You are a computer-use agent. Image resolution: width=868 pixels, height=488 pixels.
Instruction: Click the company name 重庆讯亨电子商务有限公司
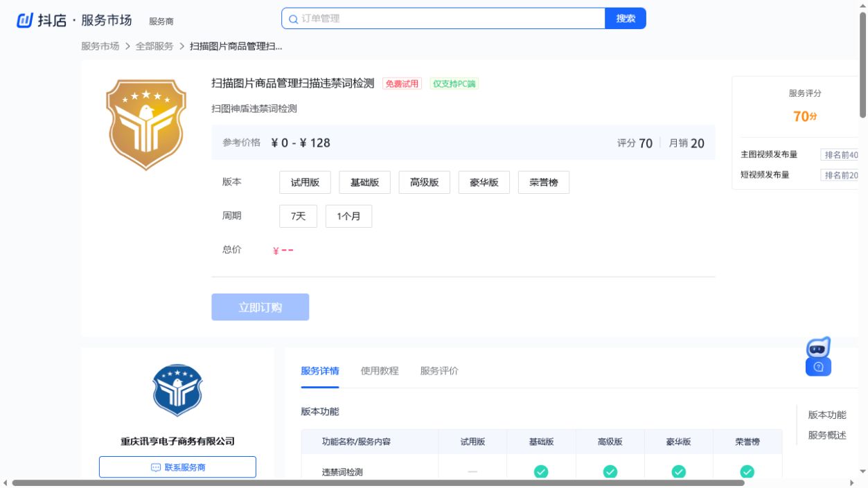pyautogui.click(x=177, y=441)
